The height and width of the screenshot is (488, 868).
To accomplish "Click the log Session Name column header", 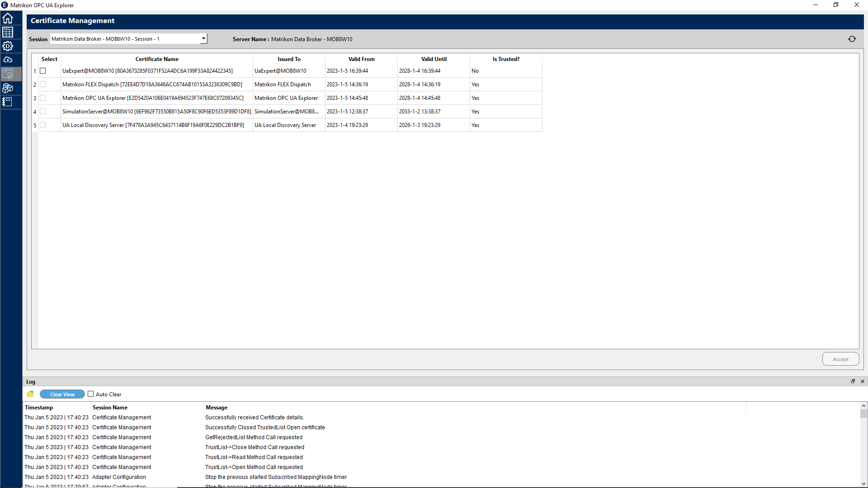I will tap(147, 408).
